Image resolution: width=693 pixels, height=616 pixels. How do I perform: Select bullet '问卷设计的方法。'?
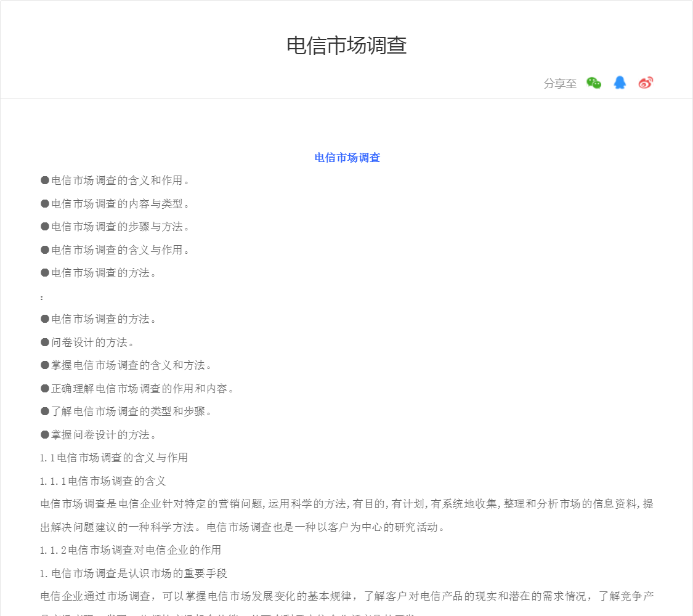click(x=87, y=342)
